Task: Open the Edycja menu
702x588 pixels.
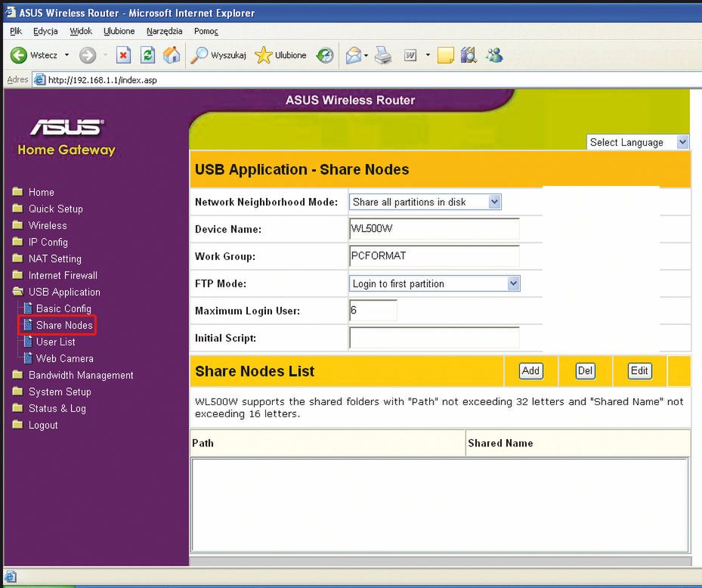Action: coord(47,31)
